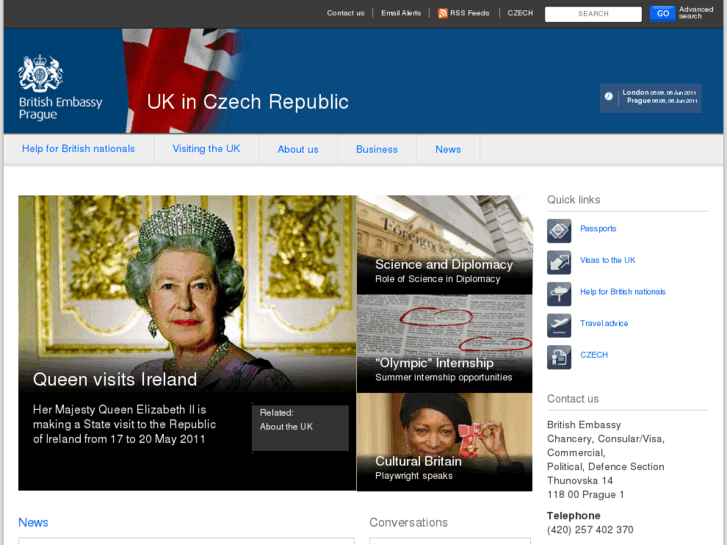Image resolution: width=727 pixels, height=545 pixels.
Task: Switch to CZECH language in top bar
Action: 520,13
